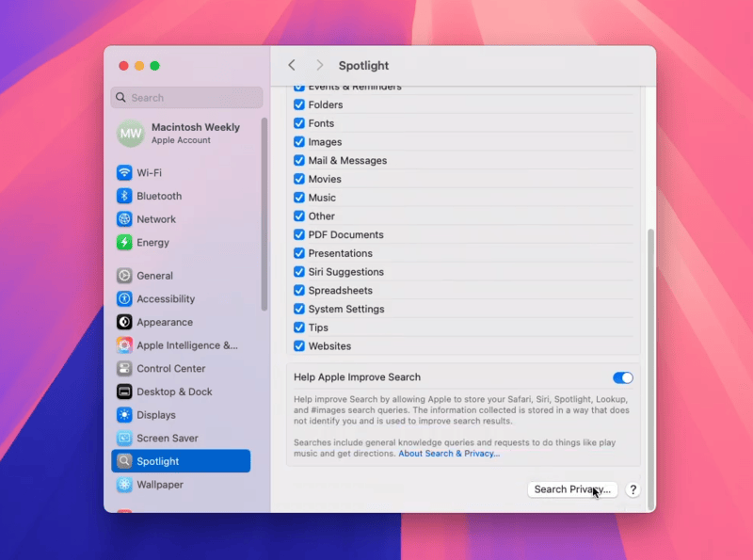Open About Search & Privacy link
The width and height of the screenshot is (753, 560).
coord(449,454)
